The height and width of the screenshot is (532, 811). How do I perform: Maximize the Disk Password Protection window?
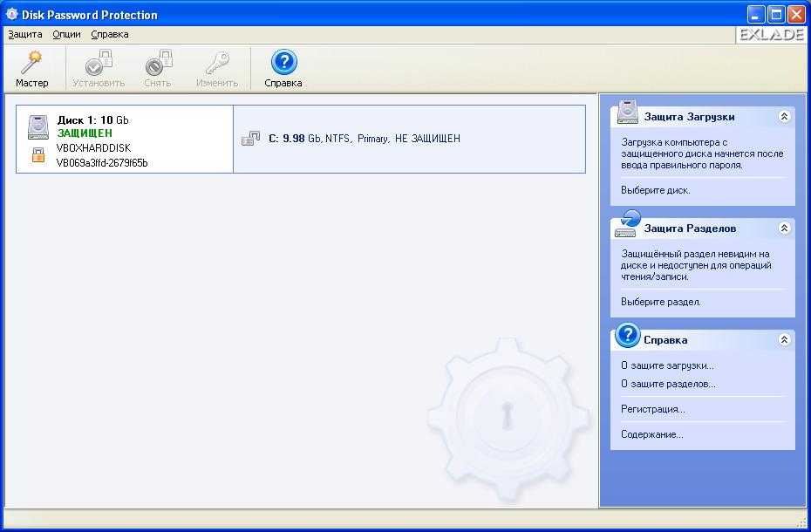pos(776,15)
